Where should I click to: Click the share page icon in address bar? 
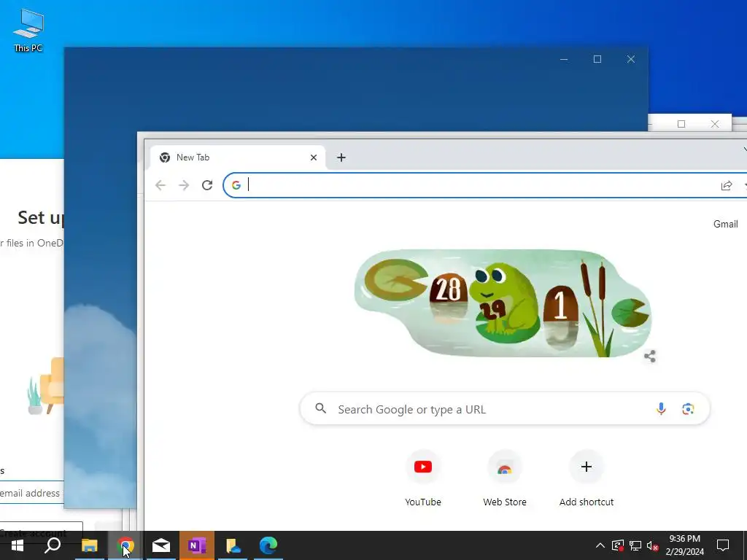point(727,186)
